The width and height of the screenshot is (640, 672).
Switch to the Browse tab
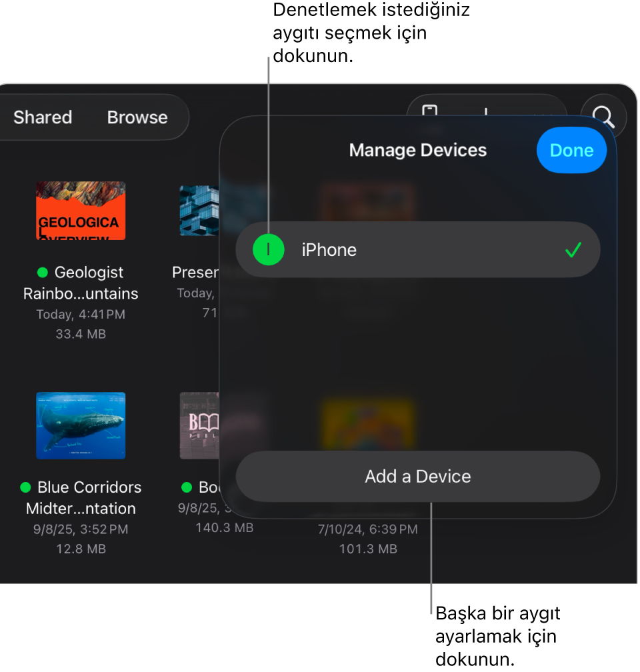[137, 117]
